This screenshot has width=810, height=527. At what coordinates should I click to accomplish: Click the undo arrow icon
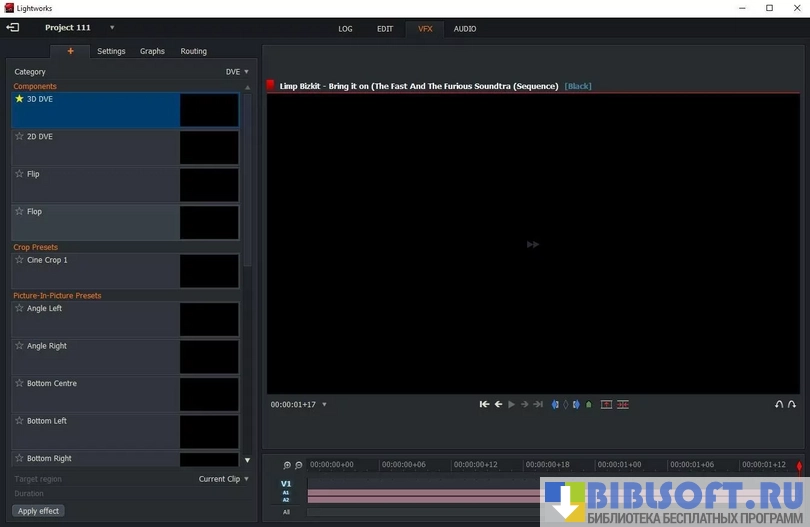click(779, 404)
